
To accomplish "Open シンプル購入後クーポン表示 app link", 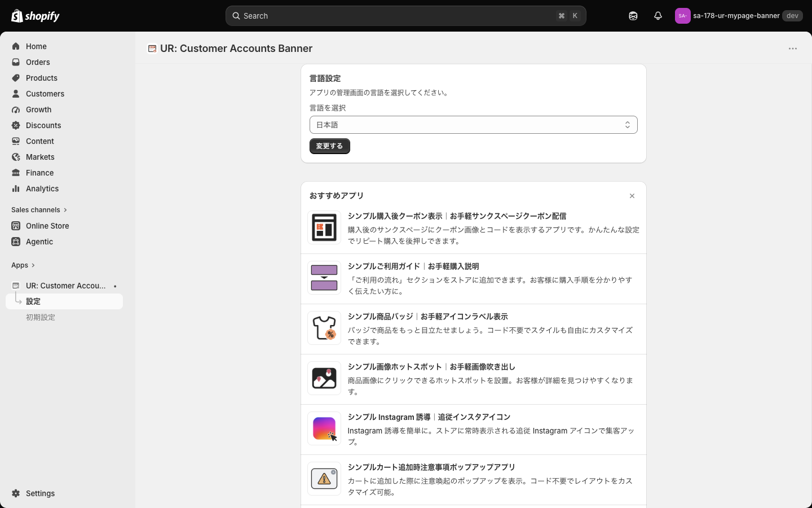I will [x=457, y=216].
